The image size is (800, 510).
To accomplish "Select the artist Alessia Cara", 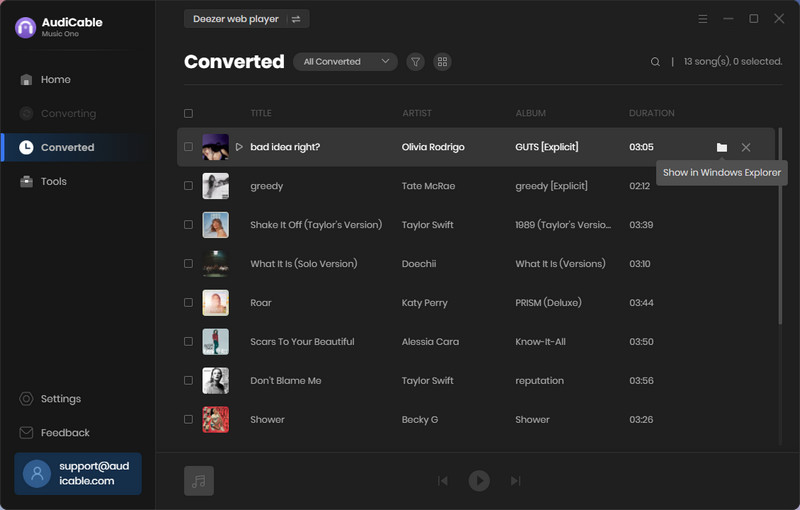I will coord(430,342).
